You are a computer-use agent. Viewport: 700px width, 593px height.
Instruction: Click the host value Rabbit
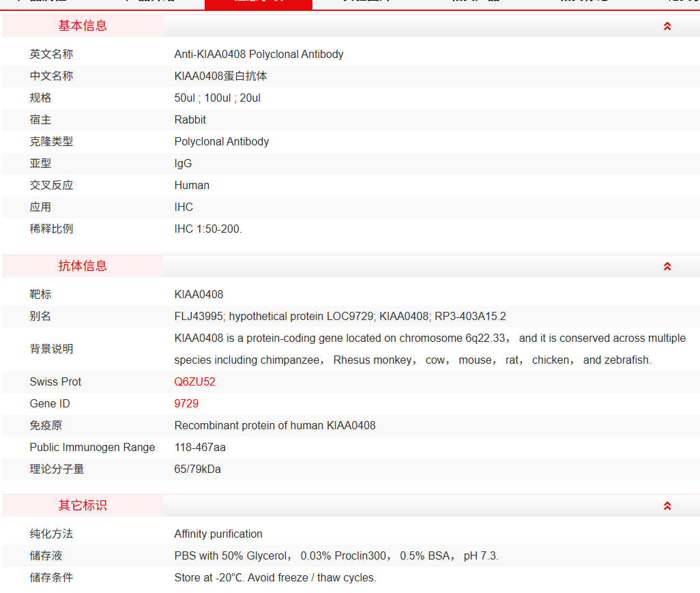click(x=190, y=120)
